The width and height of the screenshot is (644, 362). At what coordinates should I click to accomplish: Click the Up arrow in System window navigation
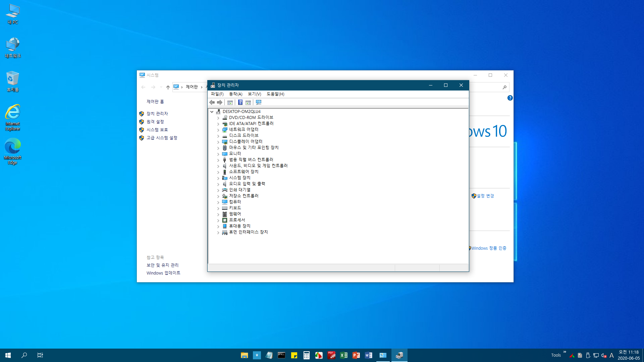click(x=168, y=87)
